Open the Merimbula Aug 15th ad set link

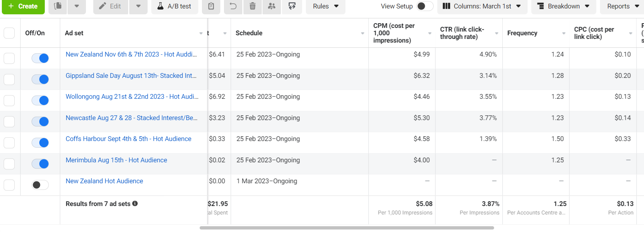[x=116, y=160]
